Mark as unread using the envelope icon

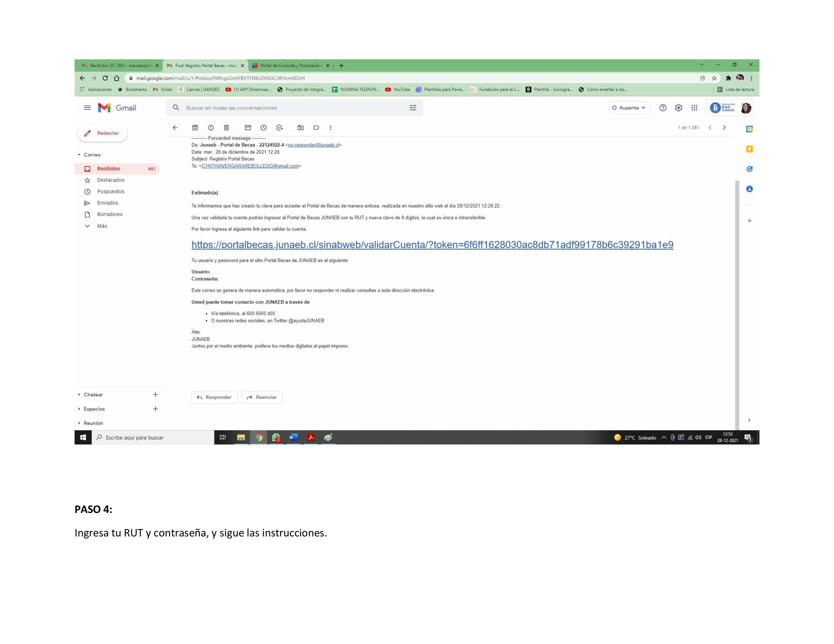(247, 128)
